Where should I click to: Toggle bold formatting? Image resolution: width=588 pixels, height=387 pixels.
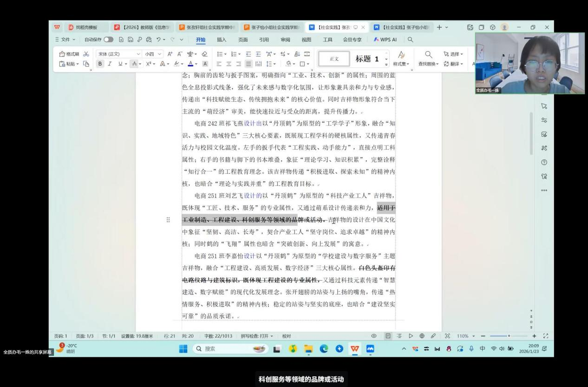click(x=99, y=64)
